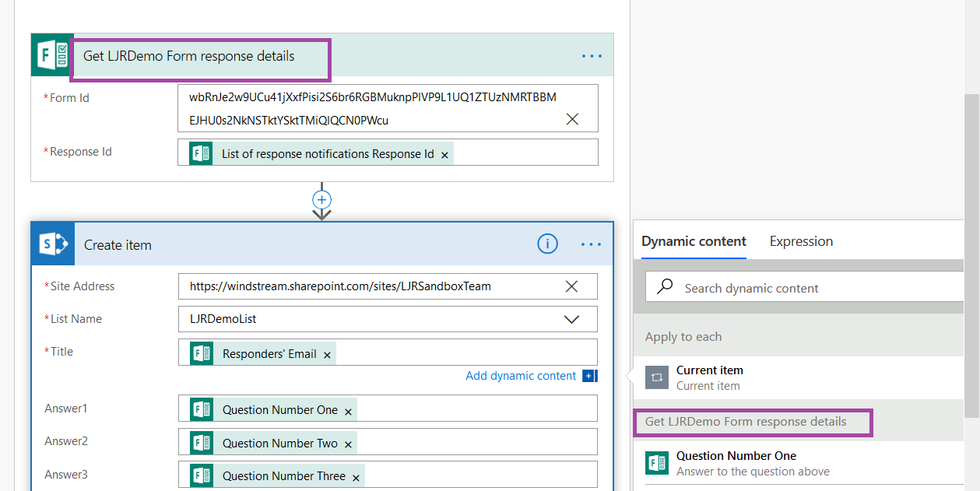Remove the Responders' Email token
Image resolution: width=980 pixels, height=491 pixels.
(327, 353)
